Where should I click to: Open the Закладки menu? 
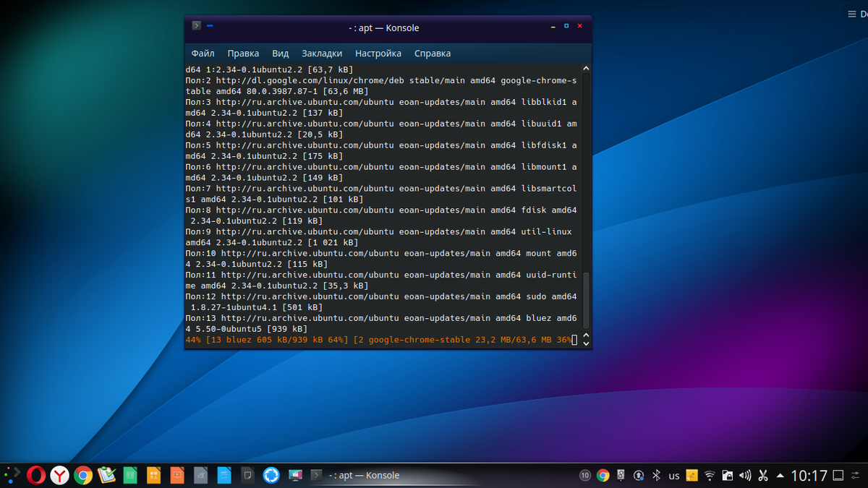pyautogui.click(x=322, y=53)
